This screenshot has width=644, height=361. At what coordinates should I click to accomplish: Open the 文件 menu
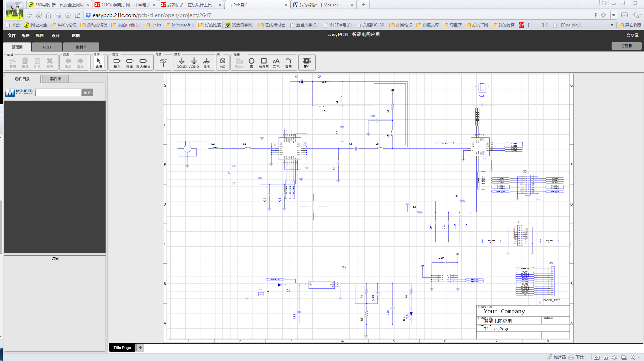[x=12, y=35]
